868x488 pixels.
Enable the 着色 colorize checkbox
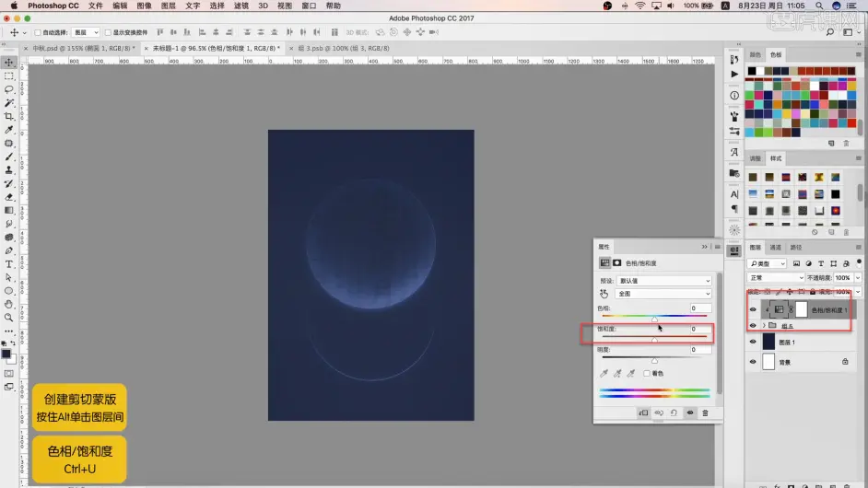[x=647, y=374]
